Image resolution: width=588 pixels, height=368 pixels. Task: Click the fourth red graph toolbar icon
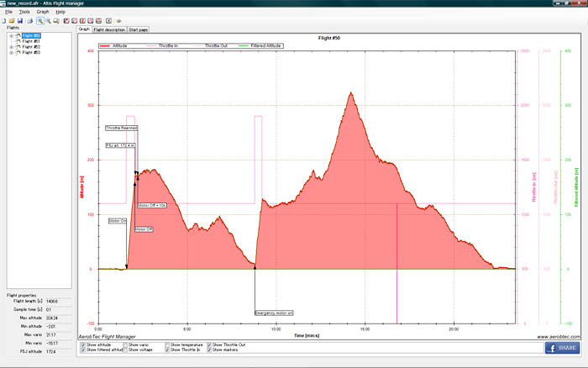91,21
